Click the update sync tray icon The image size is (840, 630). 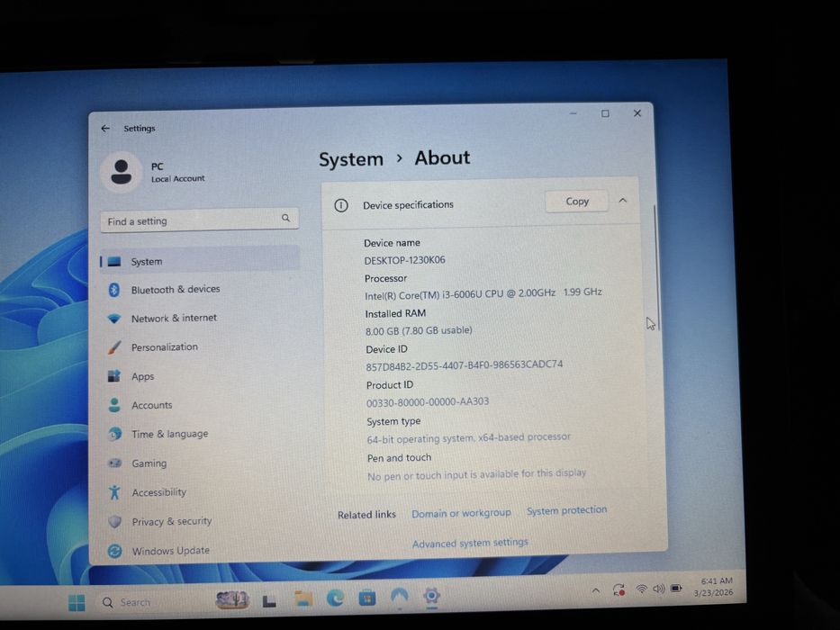click(619, 589)
